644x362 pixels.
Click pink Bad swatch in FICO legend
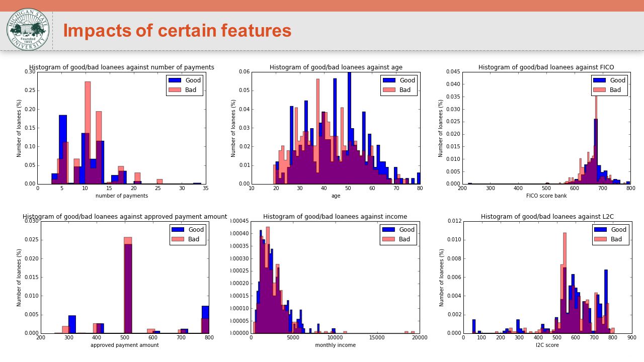pos(600,90)
